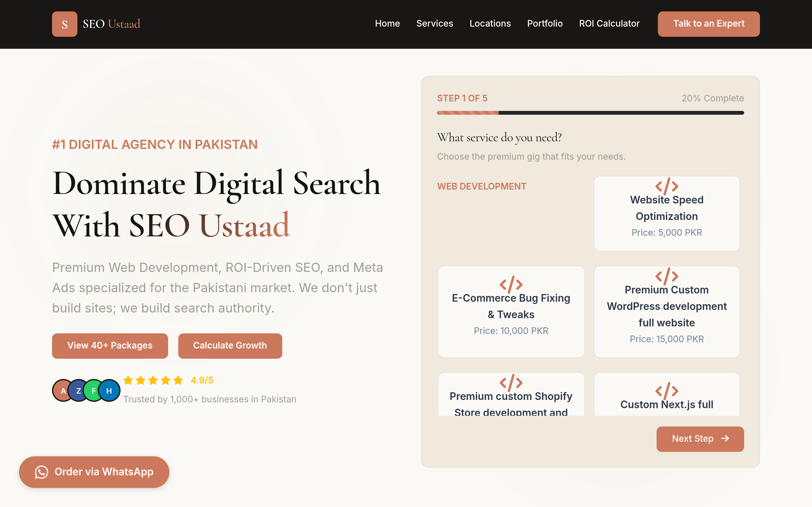The image size is (812, 507).
Task: Click the step progress bar
Action: click(x=590, y=113)
